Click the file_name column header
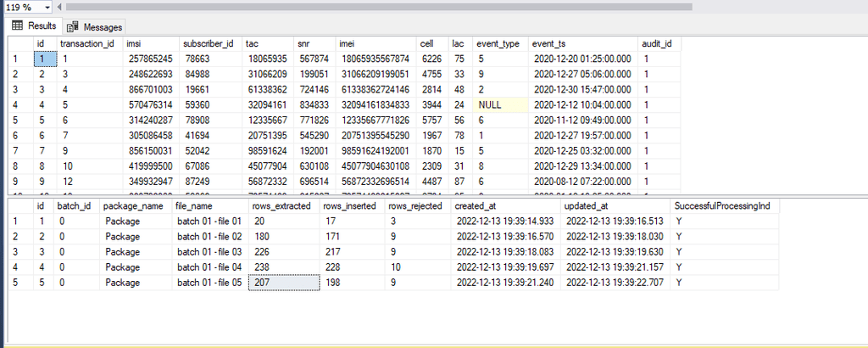 coord(210,206)
